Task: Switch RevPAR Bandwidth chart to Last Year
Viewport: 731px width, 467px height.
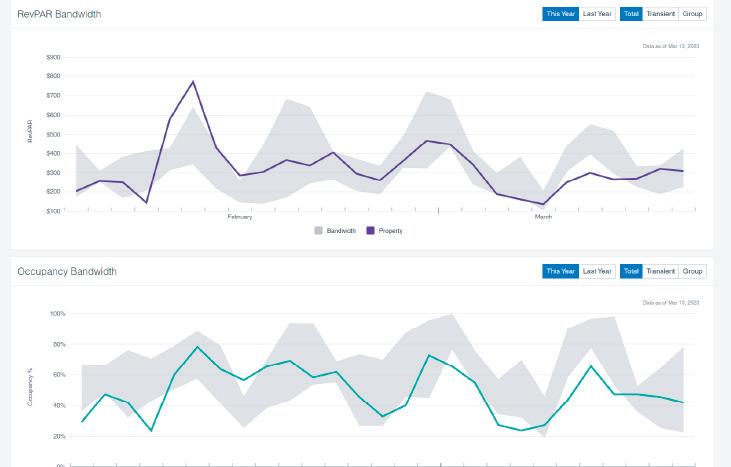Action: (597, 14)
